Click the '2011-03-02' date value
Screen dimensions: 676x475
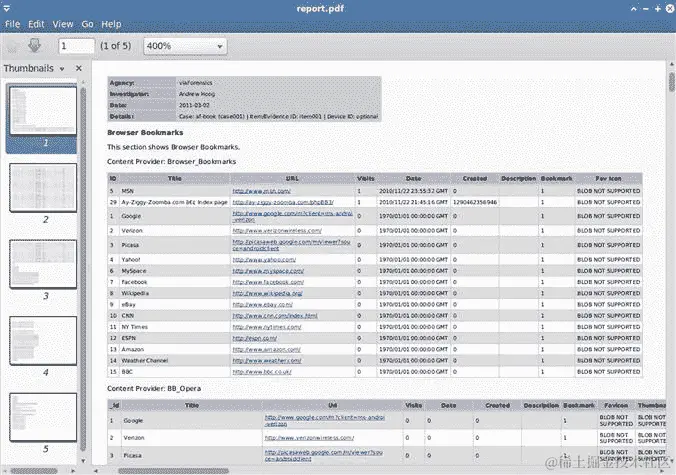[x=194, y=105]
